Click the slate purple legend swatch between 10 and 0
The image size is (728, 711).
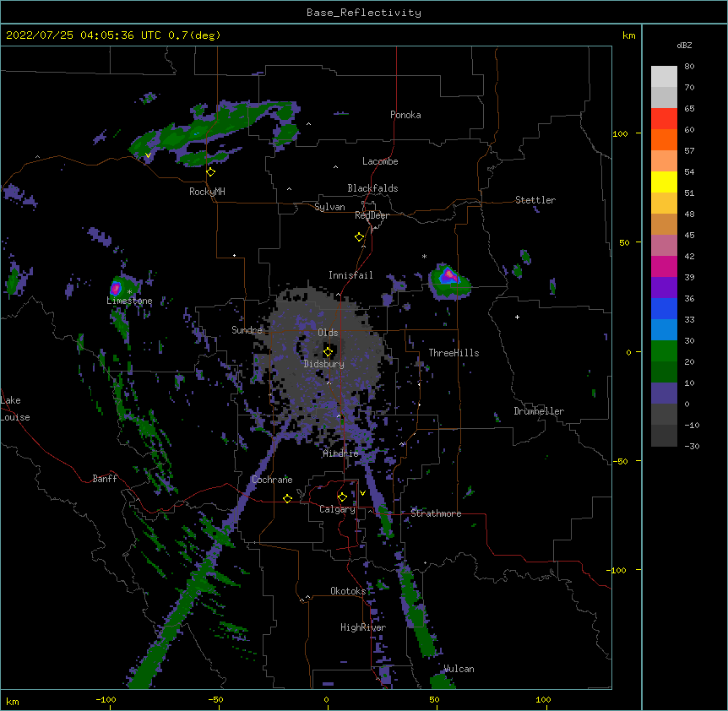point(664,393)
